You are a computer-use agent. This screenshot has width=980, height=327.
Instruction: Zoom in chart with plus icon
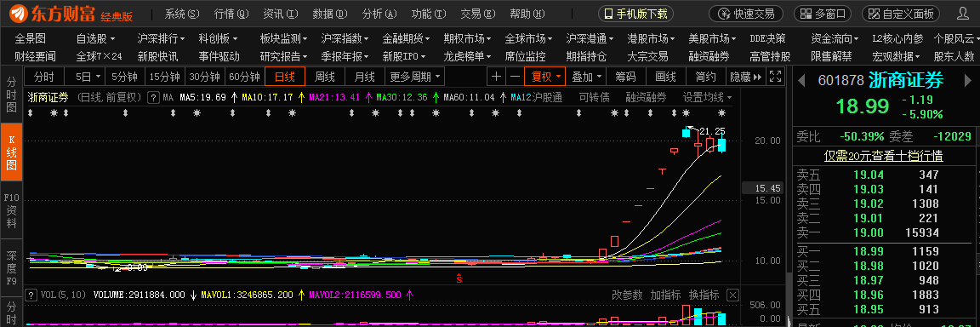(x=496, y=77)
